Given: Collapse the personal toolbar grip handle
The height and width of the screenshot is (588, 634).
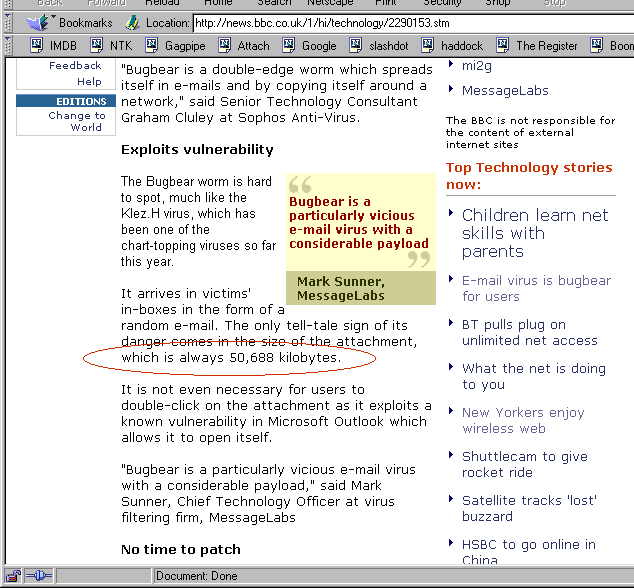Looking at the screenshot, I should (x=7, y=45).
